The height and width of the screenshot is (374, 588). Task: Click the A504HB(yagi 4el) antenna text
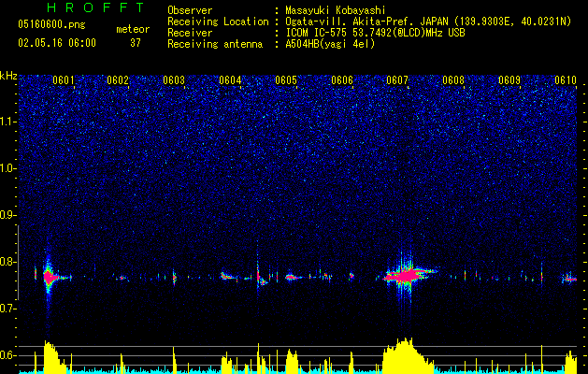(330, 44)
